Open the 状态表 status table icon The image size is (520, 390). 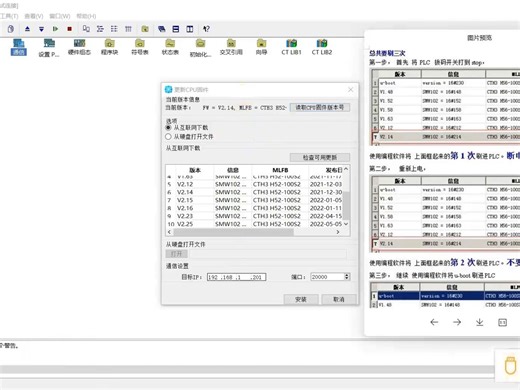[x=170, y=47]
